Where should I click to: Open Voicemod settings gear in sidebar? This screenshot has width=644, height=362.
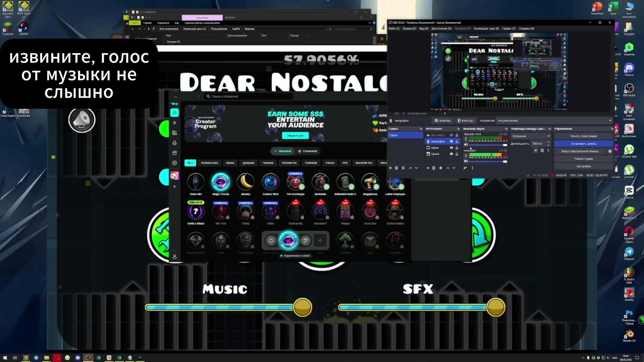(175, 163)
